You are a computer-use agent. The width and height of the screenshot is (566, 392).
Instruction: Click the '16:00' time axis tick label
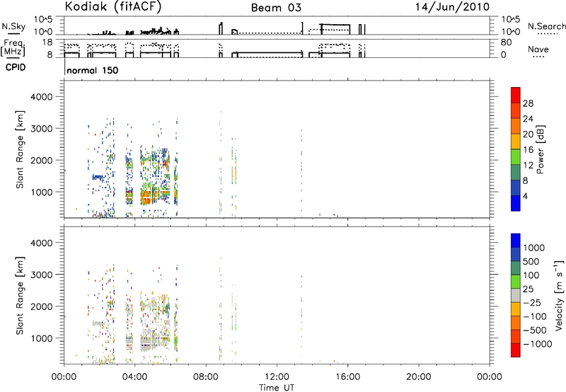tap(347, 377)
